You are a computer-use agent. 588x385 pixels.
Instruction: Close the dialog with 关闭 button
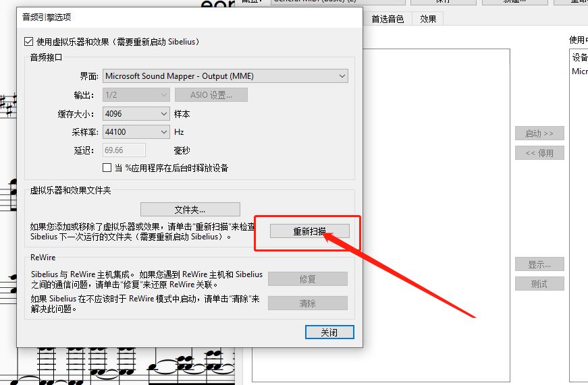329,332
